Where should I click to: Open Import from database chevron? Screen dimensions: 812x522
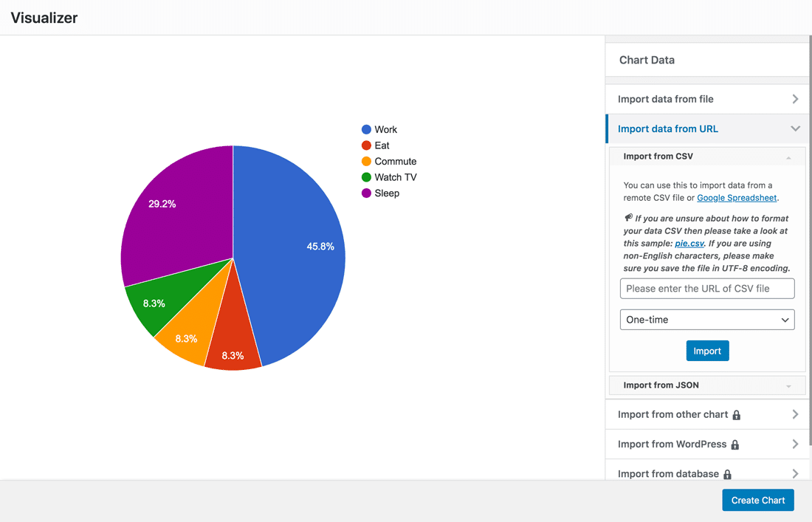tap(796, 473)
